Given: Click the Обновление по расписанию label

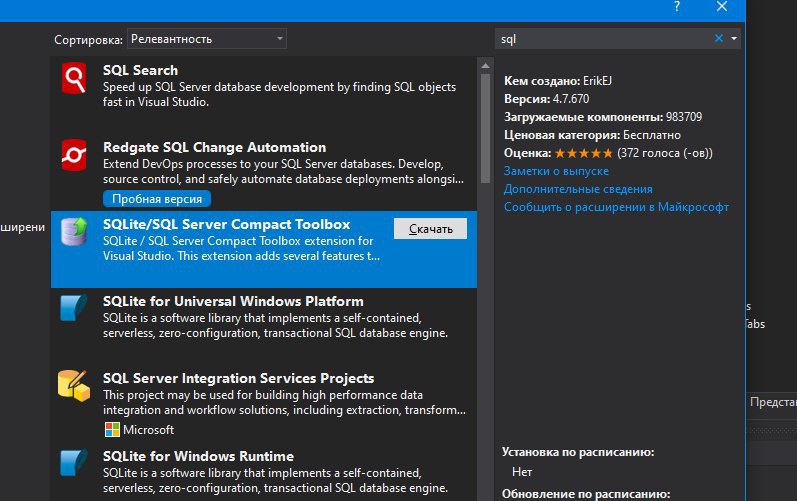Looking at the screenshot, I should click(586, 494).
